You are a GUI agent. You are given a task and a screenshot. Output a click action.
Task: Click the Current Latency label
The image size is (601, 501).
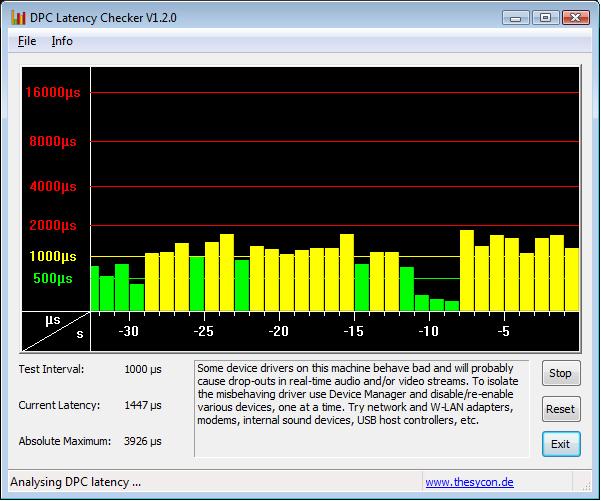pyautogui.click(x=59, y=405)
